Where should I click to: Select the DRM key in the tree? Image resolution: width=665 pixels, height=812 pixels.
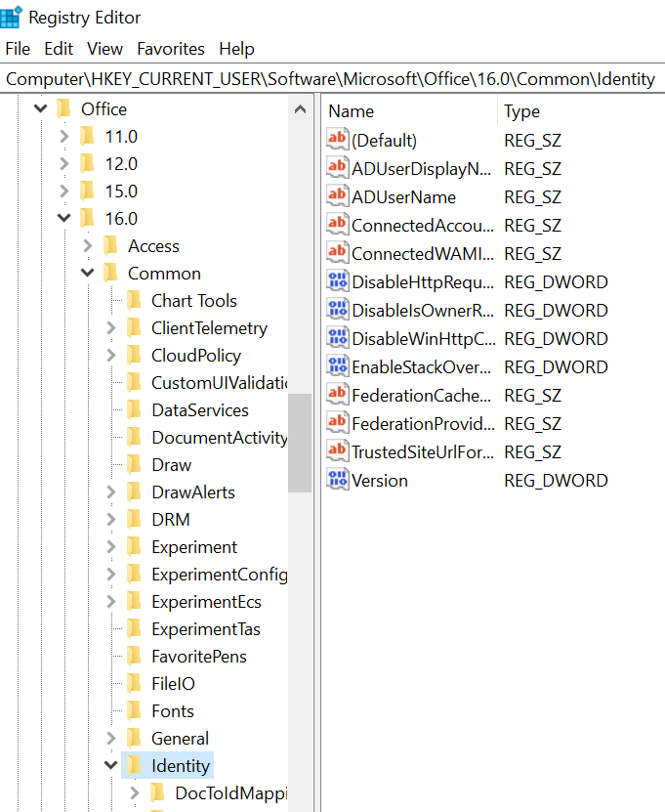coord(170,520)
